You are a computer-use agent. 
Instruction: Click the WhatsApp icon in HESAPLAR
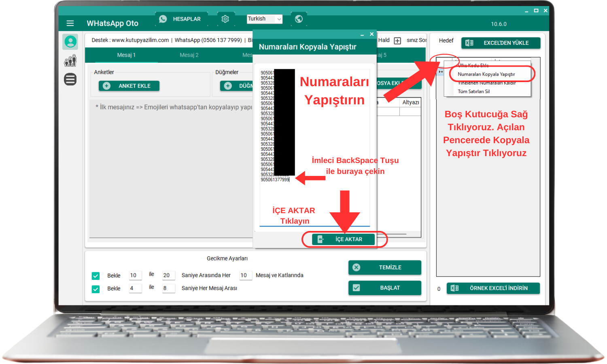(163, 19)
